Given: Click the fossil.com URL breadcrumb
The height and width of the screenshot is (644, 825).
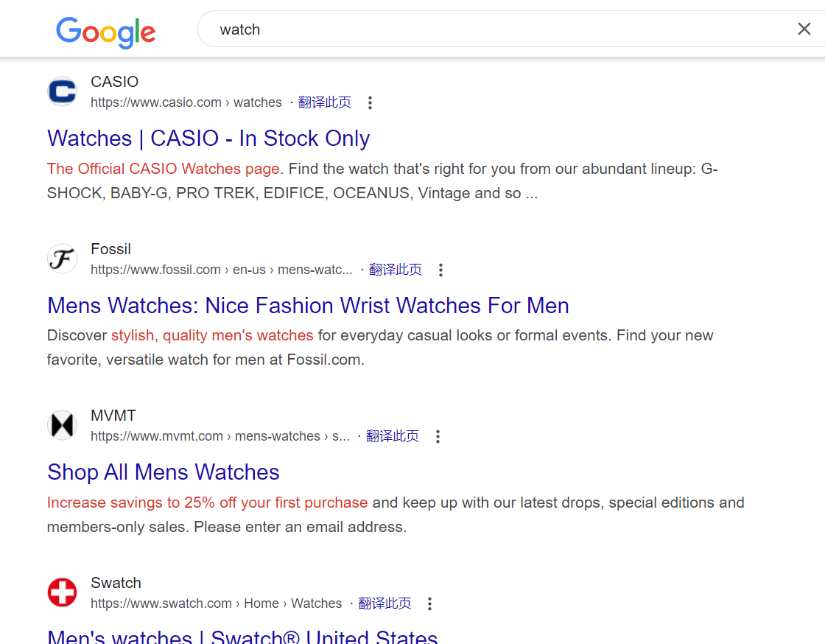Looking at the screenshot, I should [222, 270].
